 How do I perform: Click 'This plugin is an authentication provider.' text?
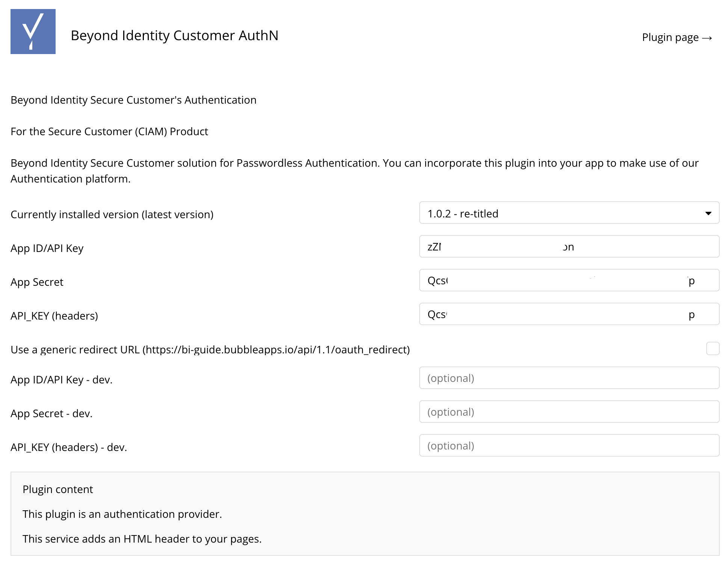pyautogui.click(x=122, y=514)
